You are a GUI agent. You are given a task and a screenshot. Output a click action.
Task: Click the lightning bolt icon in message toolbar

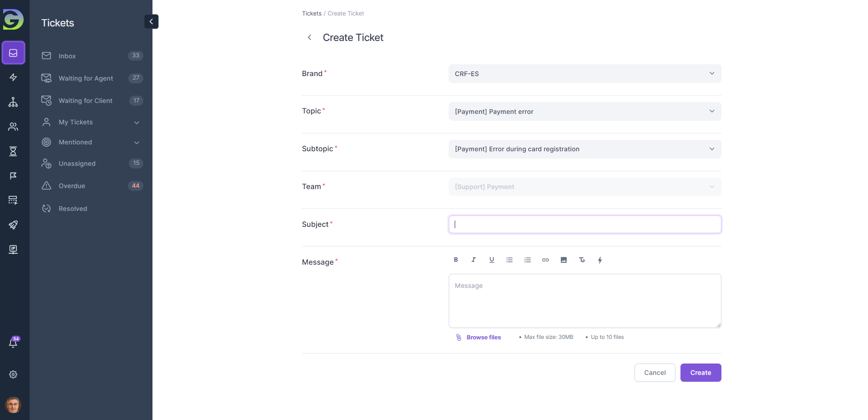(600, 260)
